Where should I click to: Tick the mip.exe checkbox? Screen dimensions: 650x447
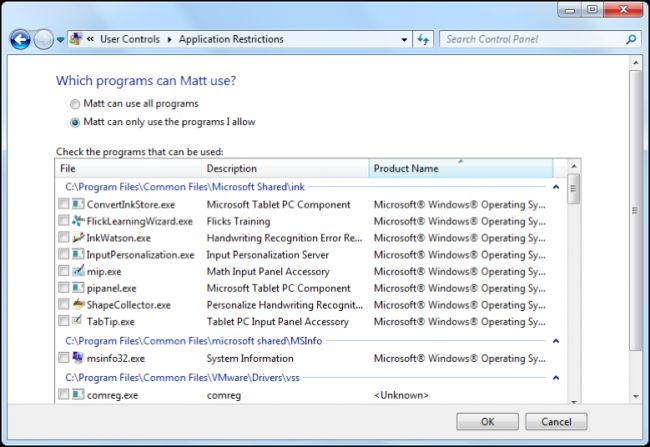click(63, 271)
